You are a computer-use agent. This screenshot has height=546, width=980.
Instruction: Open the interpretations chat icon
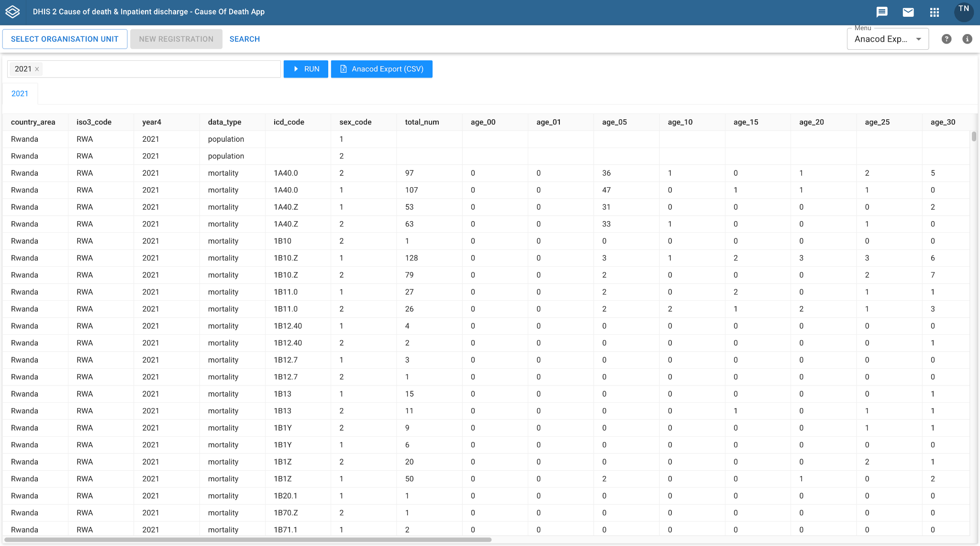(881, 12)
